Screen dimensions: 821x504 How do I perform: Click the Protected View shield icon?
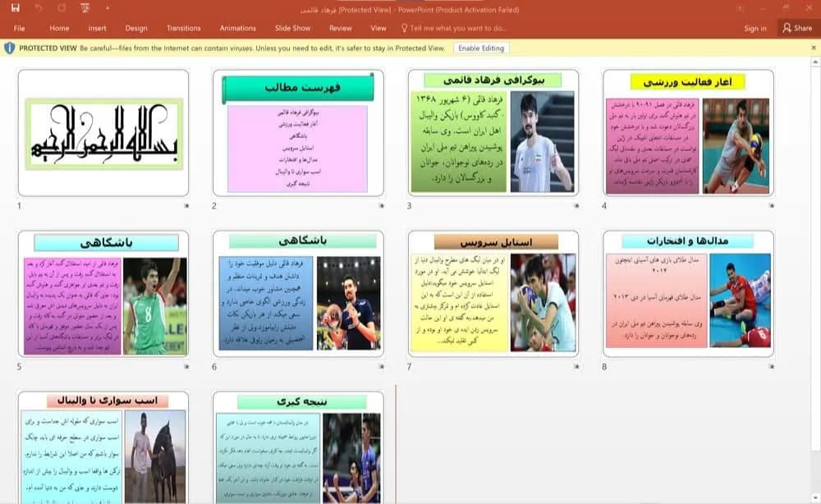tap(9, 48)
